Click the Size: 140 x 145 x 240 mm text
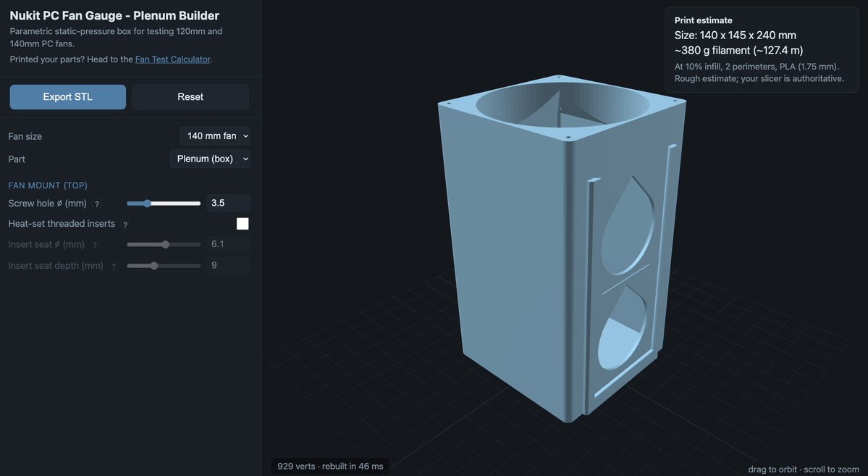 pos(735,36)
